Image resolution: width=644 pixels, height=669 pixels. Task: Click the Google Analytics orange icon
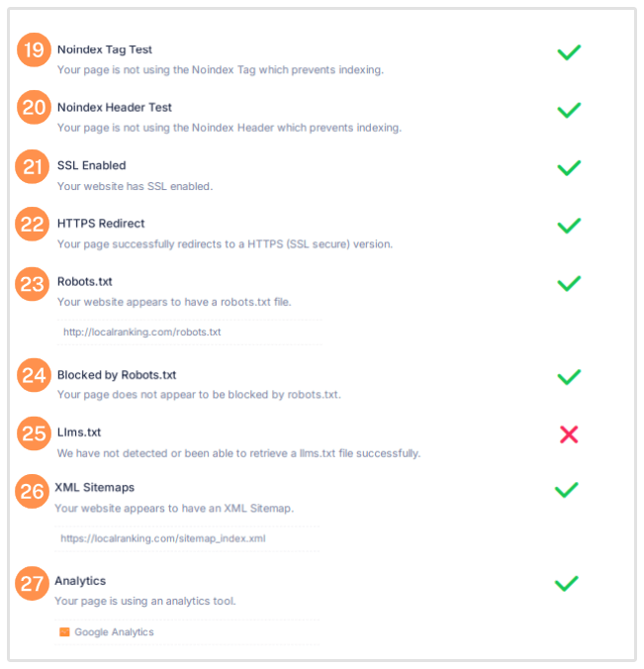click(x=64, y=631)
